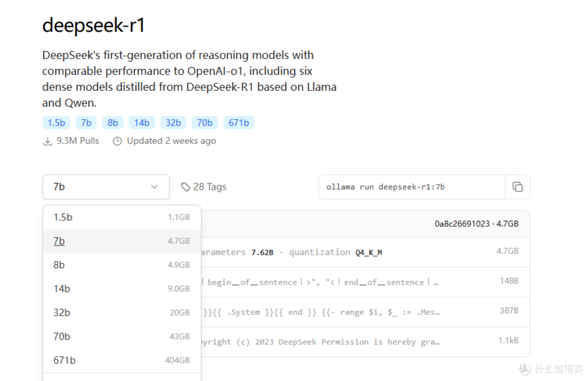Choose 1.5b from the dropdown list
Image resolution: width=588 pixels, height=381 pixels.
(122, 217)
